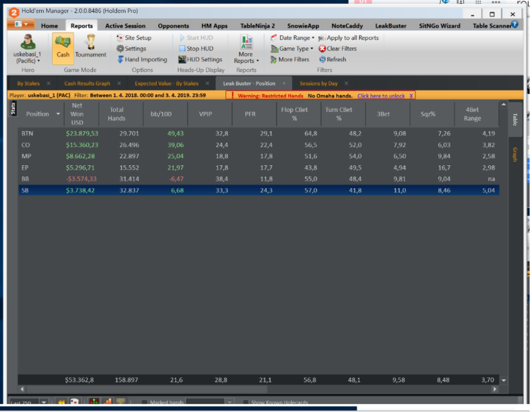Switch to Sessions by Day tab
Image resolution: width=532 pixels, height=412 pixels.
(318, 83)
